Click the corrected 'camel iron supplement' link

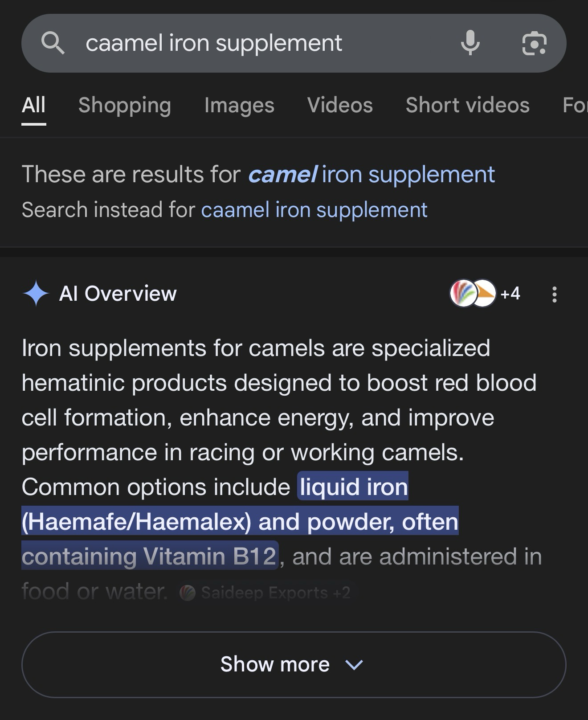pyautogui.click(x=372, y=174)
